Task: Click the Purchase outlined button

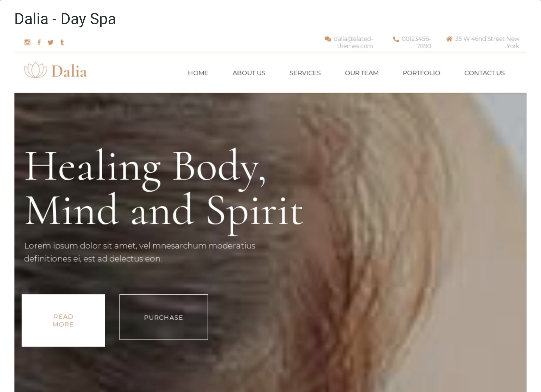Action: [x=164, y=317]
